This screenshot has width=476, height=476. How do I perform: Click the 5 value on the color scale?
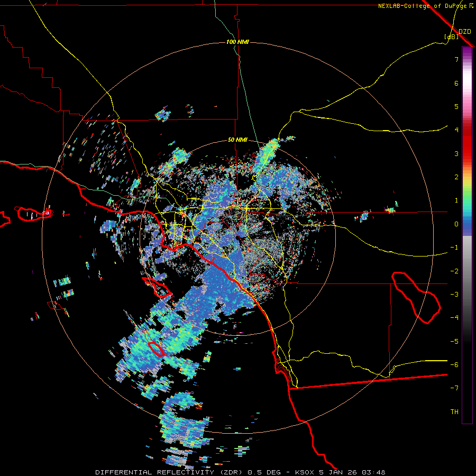tap(456, 106)
